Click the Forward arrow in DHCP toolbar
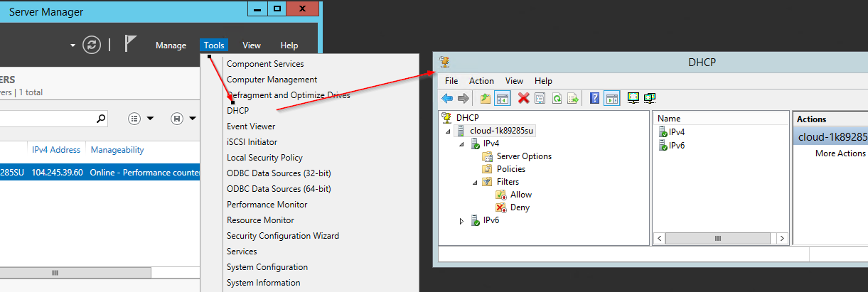Viewport: 868px width, 292px height. (x=463, y=99)
